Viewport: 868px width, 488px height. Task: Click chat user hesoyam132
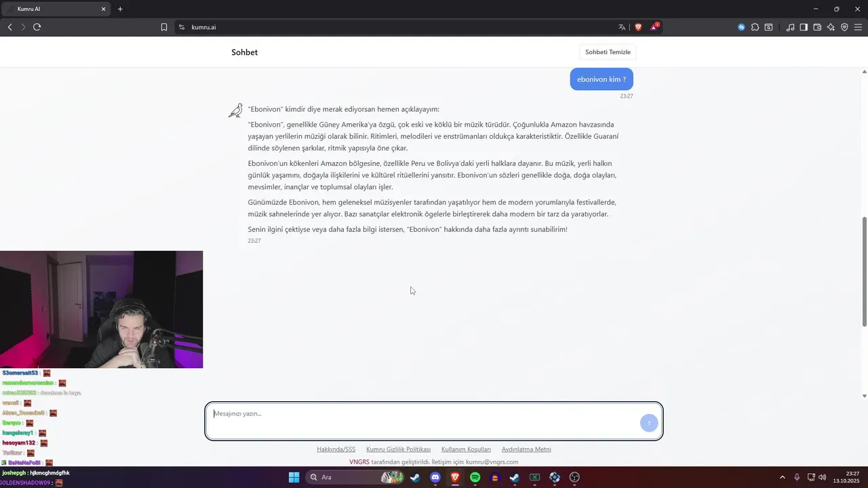pos(19,443)
